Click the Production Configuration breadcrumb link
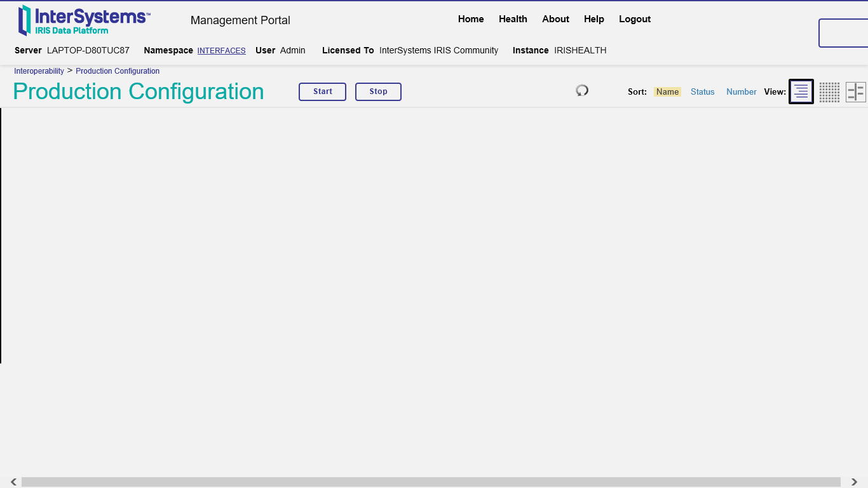 [118, 71]
